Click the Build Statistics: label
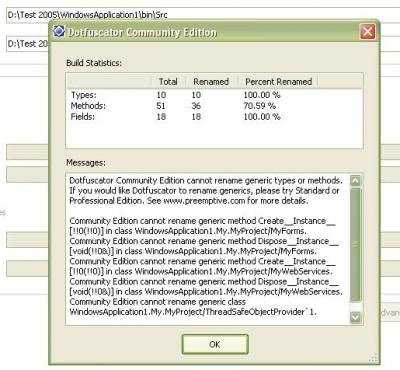Viewport: 400px width, 370px height. (94, 63)
